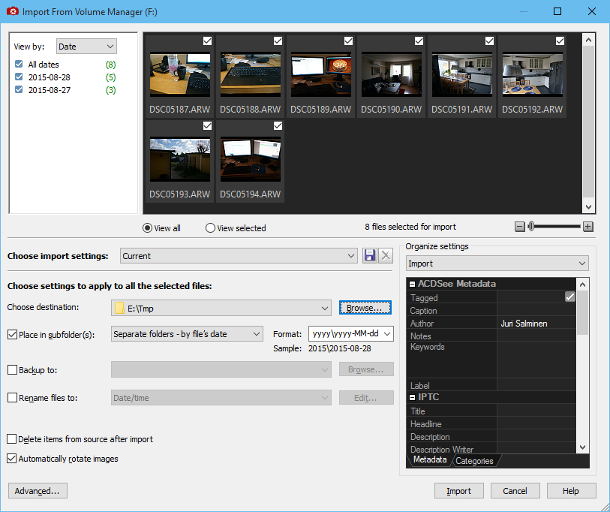Screen dimensions: 610x512
Task: Open the Organize settings Import dropdown
Action: [x=497, y=263]
